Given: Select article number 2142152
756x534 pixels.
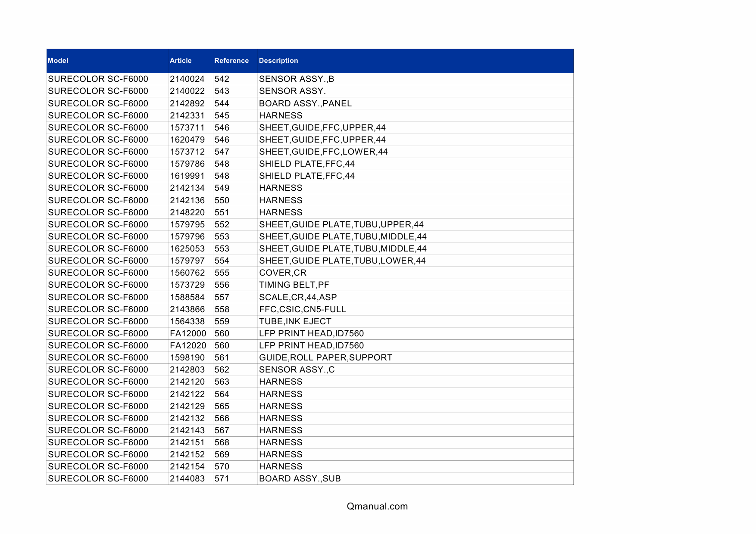Looking at the screenshot, I should (x=187, y=454).
